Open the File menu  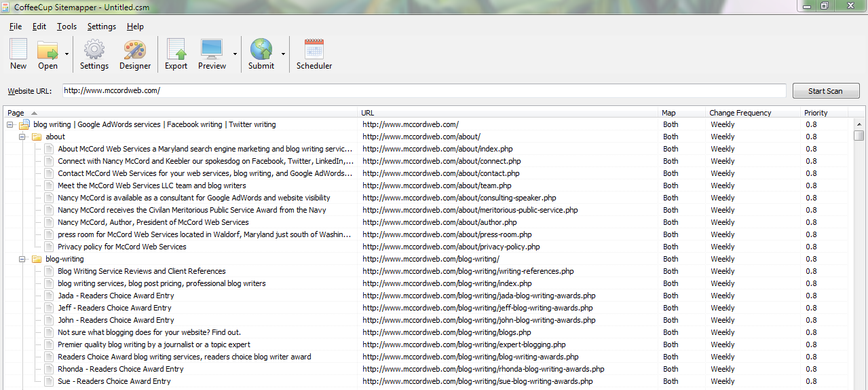pyautogui.click(x=16, y=26)
